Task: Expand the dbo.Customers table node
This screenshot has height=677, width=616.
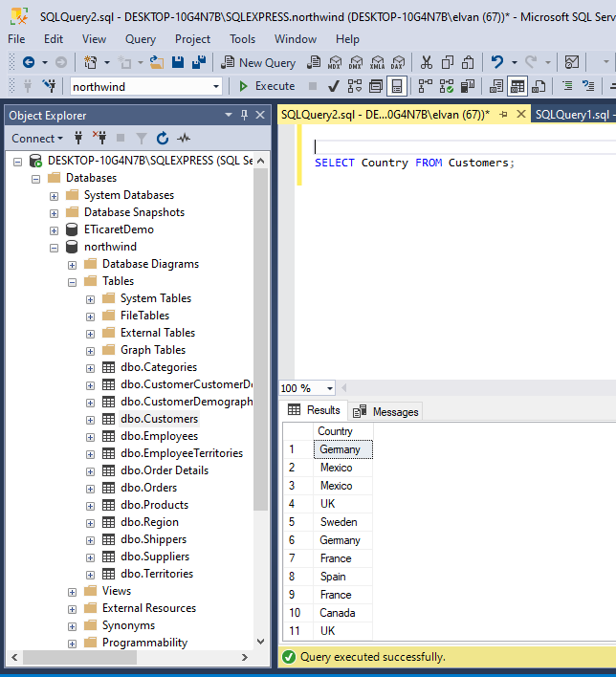Action: coord(90,420)
